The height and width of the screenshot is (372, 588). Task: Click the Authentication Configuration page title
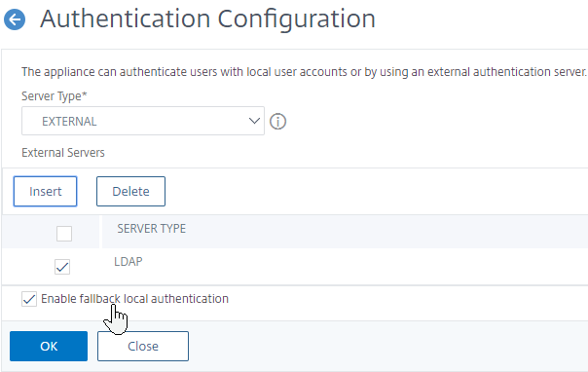tap(207, 19)
